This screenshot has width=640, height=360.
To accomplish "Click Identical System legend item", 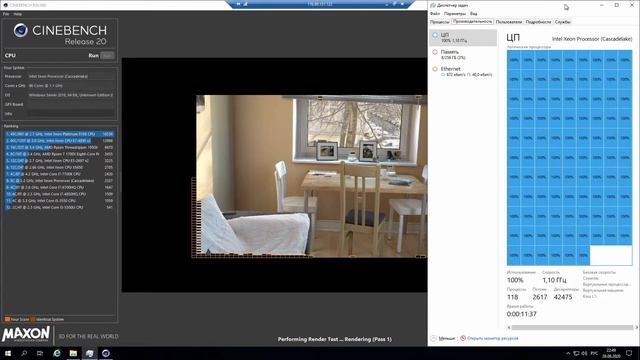I will click(47, 319).
